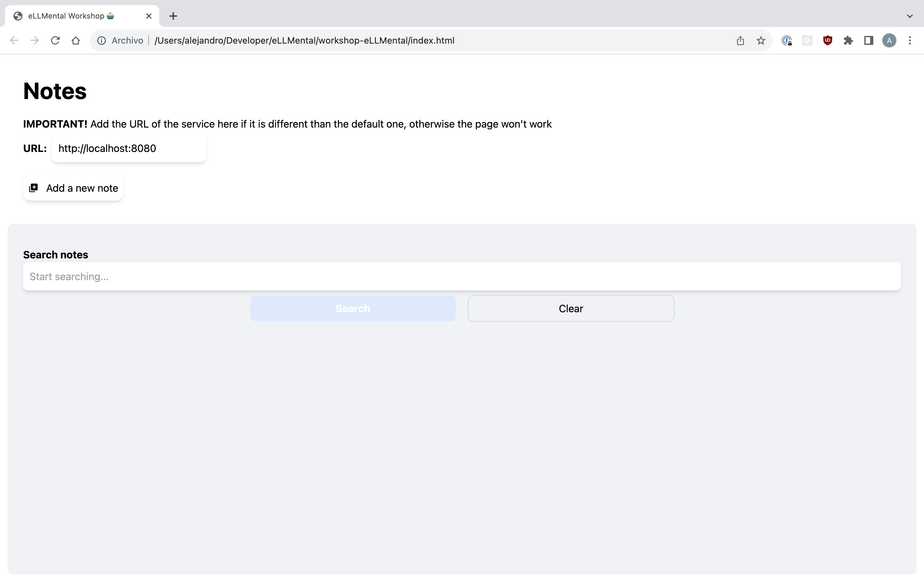Click the React DevTools extension icon
The image size is (924, 577).
pyautogui.click(x=807, y=40)
